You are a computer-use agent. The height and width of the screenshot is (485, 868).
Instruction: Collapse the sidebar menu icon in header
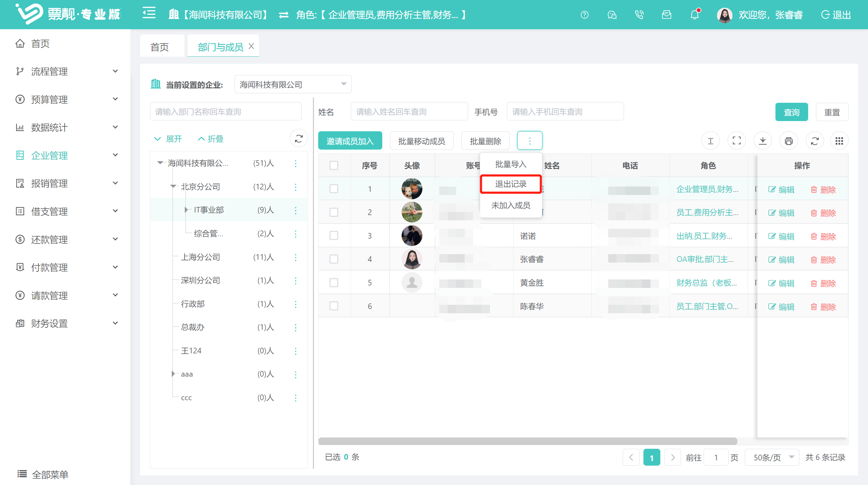[x=149, y=13]
